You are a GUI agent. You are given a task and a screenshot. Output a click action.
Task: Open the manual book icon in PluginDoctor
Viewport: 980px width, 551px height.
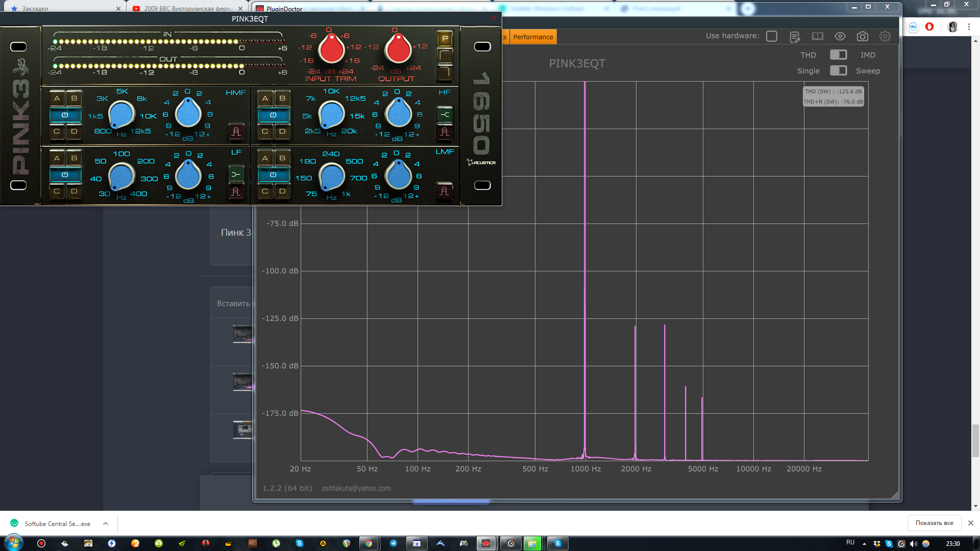pyautogui.click(x=818, y=36)
